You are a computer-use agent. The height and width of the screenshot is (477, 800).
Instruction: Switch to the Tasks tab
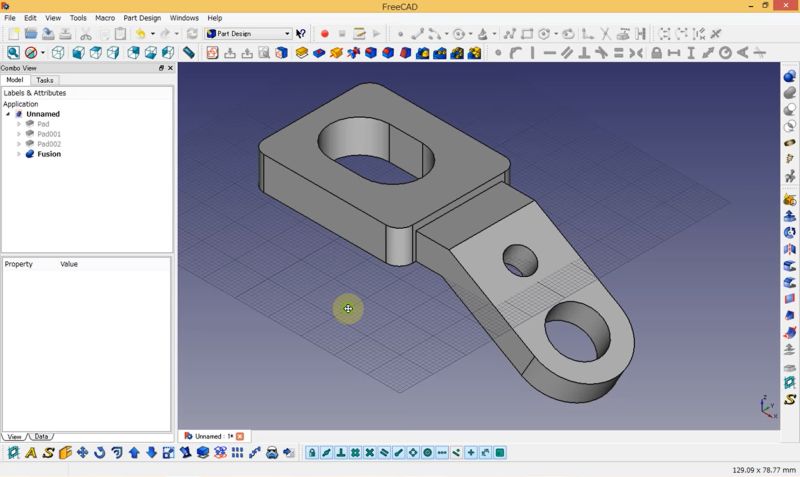[x=44, y=80]
